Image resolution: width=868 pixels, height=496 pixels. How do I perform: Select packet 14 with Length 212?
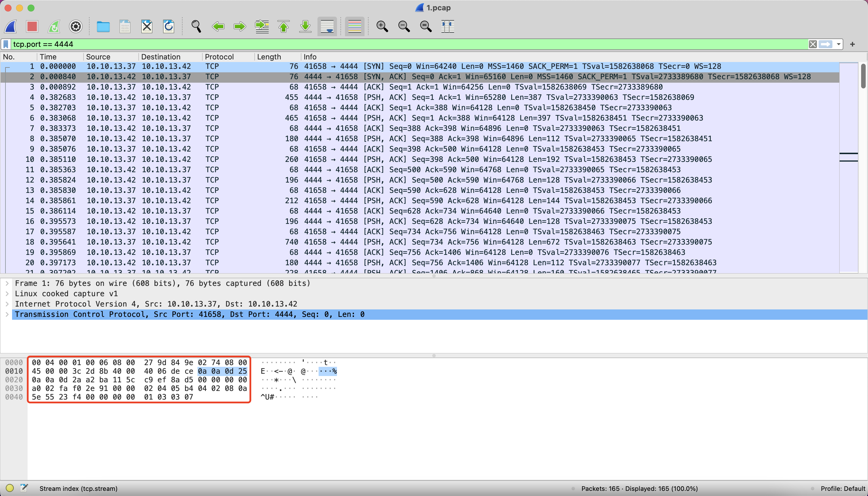tap(420, 201)
